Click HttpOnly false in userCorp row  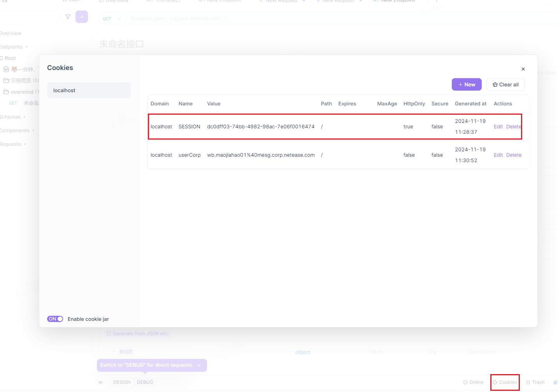point(409,155)
